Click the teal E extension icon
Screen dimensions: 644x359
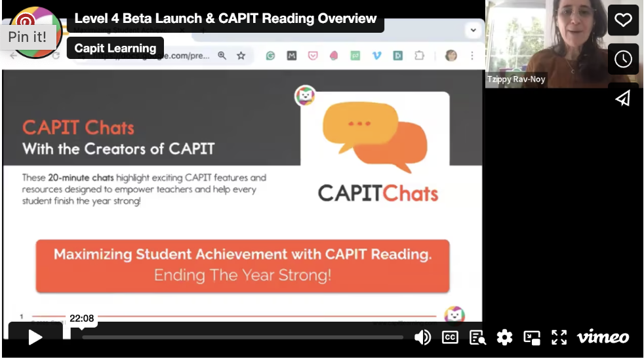(398, 56)
